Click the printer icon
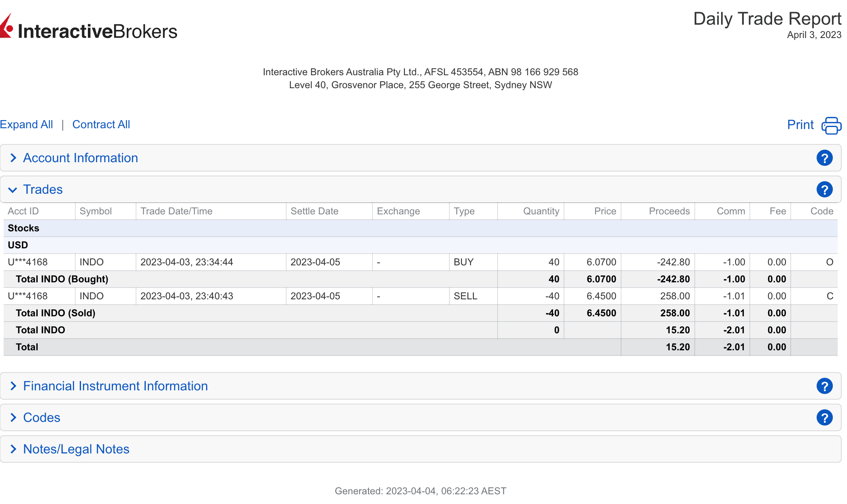 tap(831, 125)
